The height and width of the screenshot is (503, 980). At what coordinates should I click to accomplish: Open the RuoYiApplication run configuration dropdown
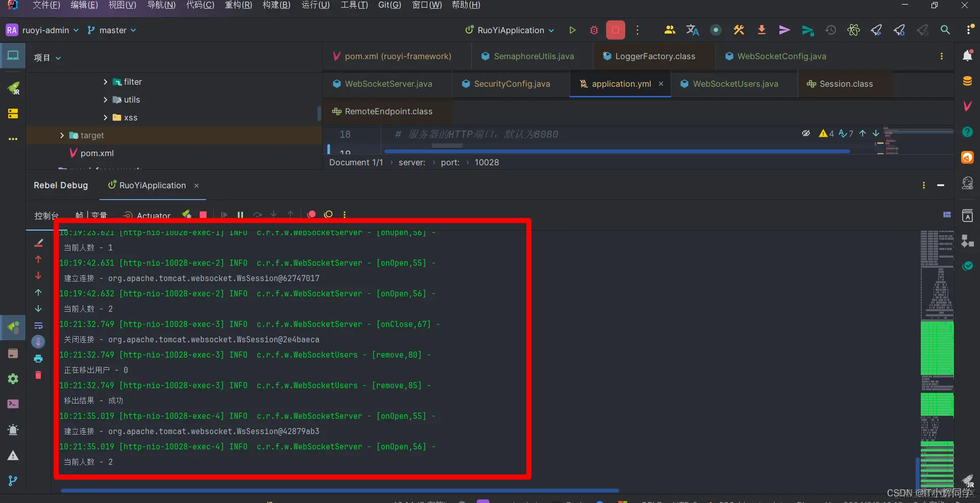click(510, 30)
